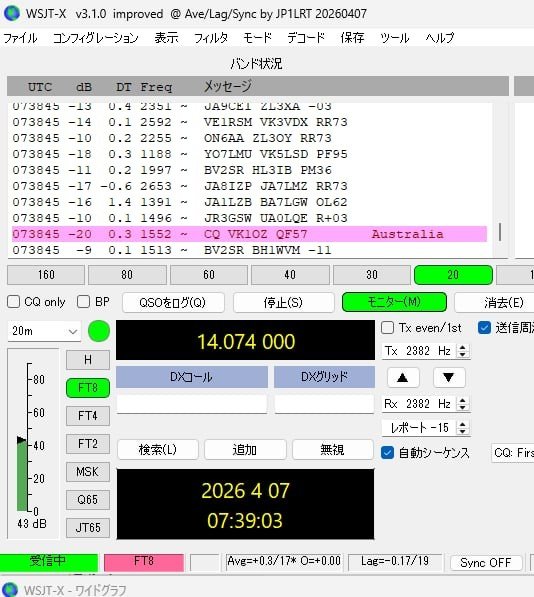Decrease Rx 2382 Hz stepper value

click(x=463, y=408)
